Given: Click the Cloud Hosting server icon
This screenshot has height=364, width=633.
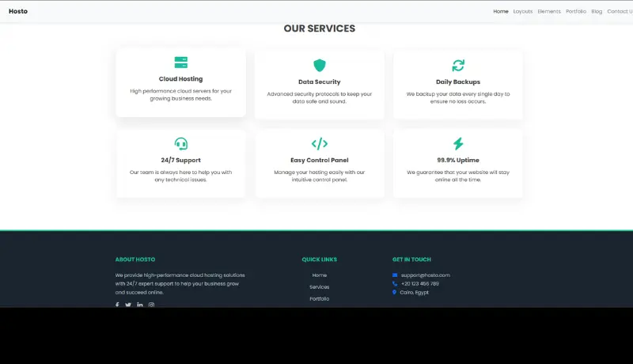Looking at the screenshot, I should (181, 63).
